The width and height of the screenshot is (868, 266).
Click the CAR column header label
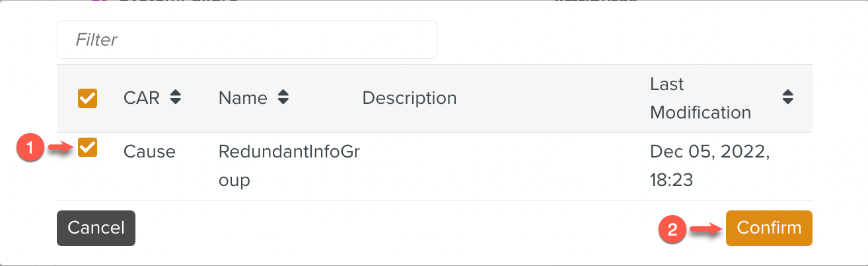(x=141, y=99)
